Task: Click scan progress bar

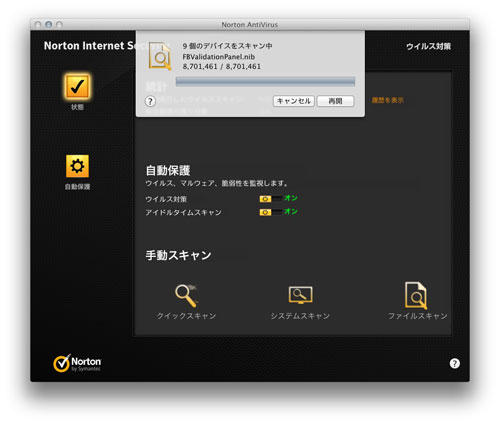Action: 265,82
